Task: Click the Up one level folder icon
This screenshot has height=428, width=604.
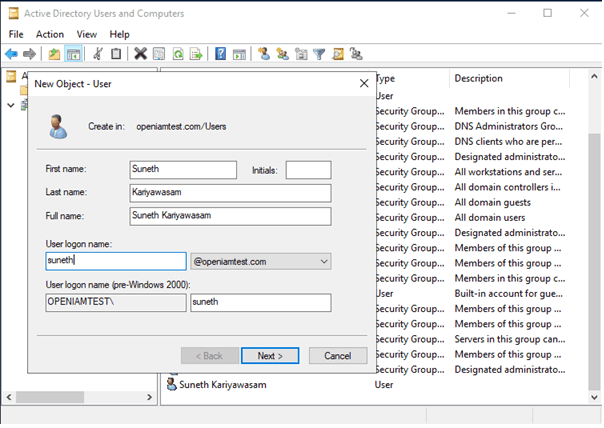Action: 54,54
